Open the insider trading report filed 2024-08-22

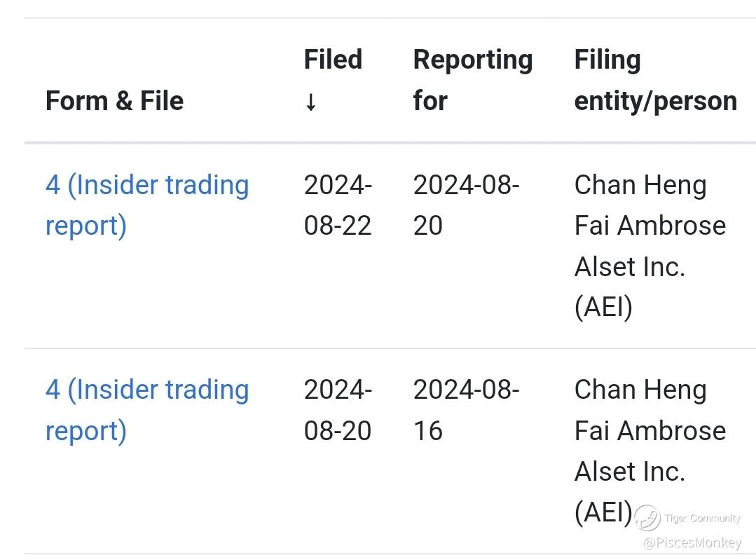[147, 205]
